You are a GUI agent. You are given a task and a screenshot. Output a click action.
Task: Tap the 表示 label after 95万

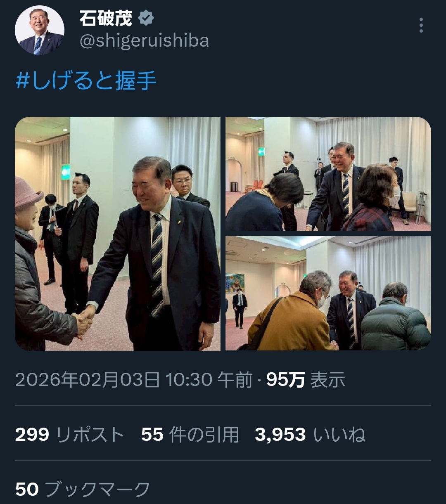point(327,380)
